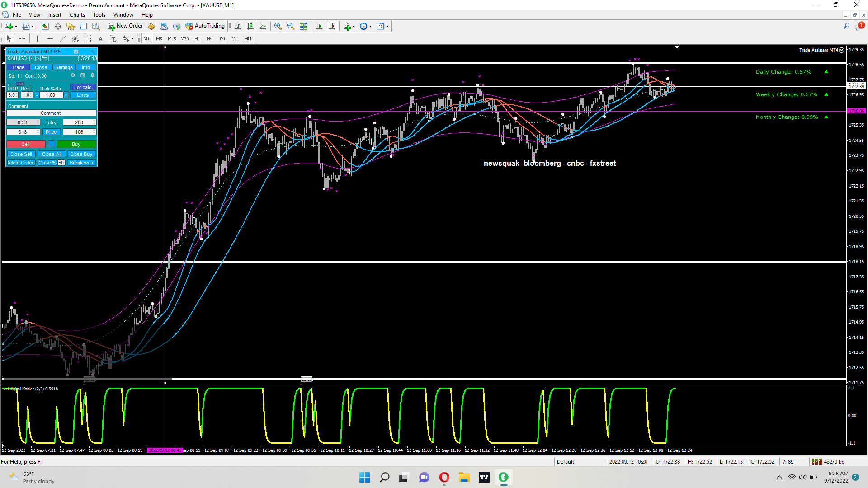Toggle the bell alert icon in Trade Assistant
Viewport: 868px width, 488px height.
93,75
